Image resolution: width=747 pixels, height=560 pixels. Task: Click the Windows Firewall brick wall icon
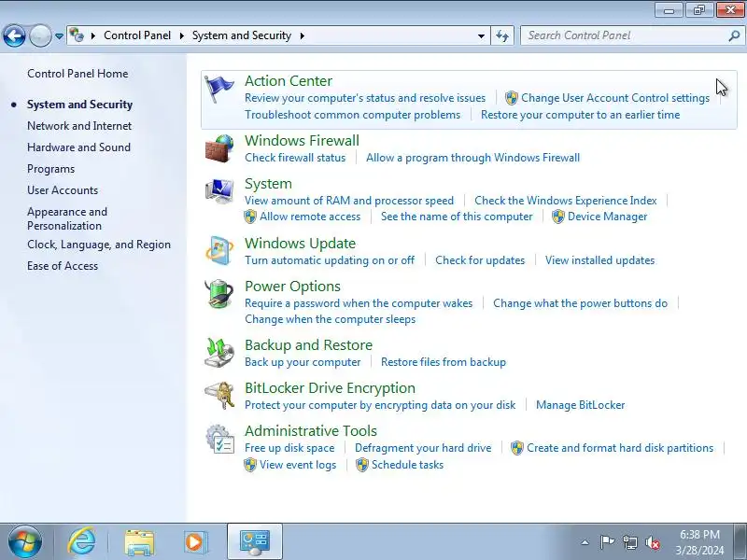point(219,148)
